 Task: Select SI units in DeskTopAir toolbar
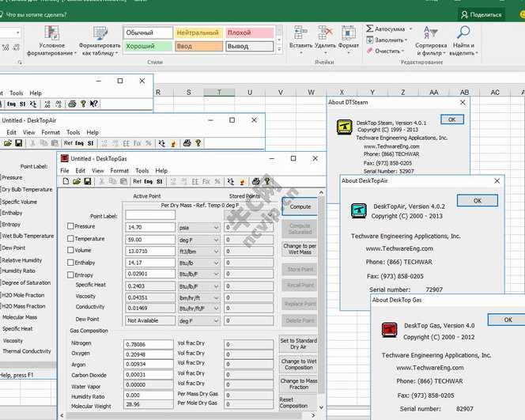coord(90,143)
